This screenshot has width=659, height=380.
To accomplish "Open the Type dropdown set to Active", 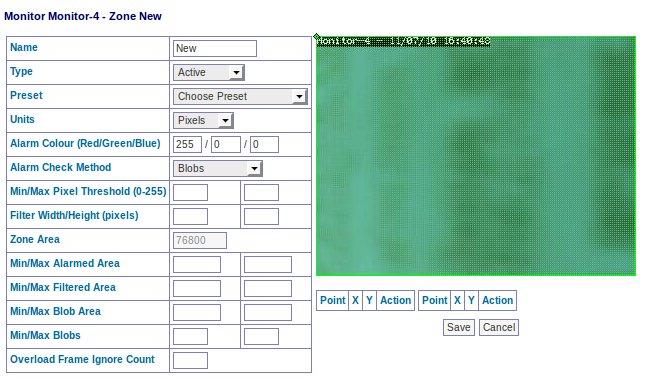I will coord(208,72).
